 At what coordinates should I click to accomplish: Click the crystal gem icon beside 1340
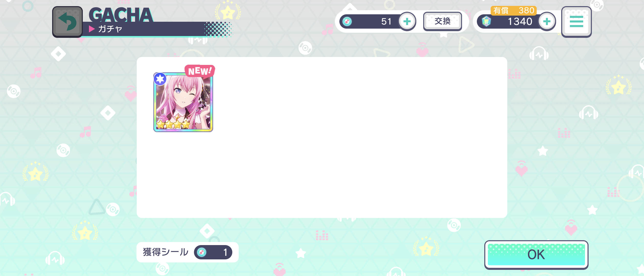(x=486, y=21)
